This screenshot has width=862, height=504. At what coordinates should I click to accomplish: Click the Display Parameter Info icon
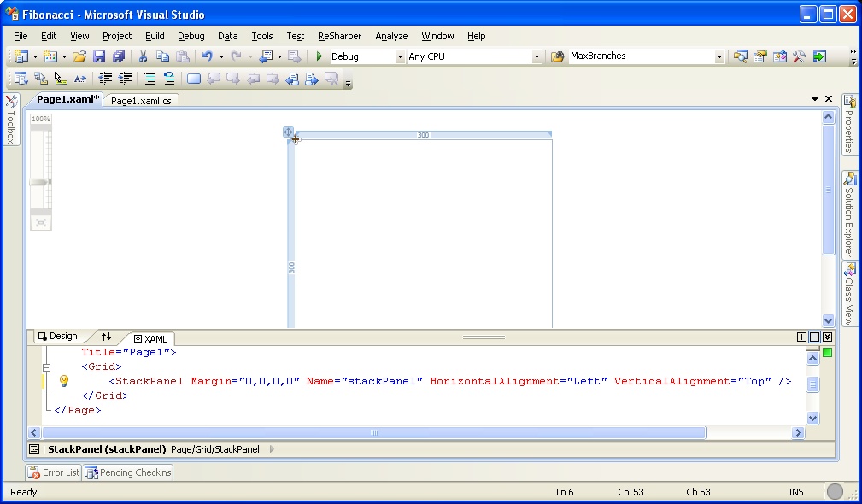tap(41, 79)
